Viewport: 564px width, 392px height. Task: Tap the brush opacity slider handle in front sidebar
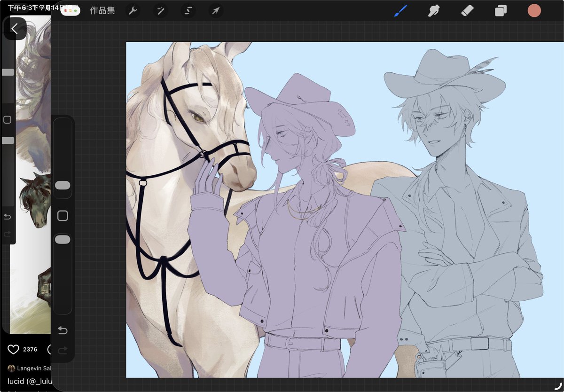[x=63, y=240]
